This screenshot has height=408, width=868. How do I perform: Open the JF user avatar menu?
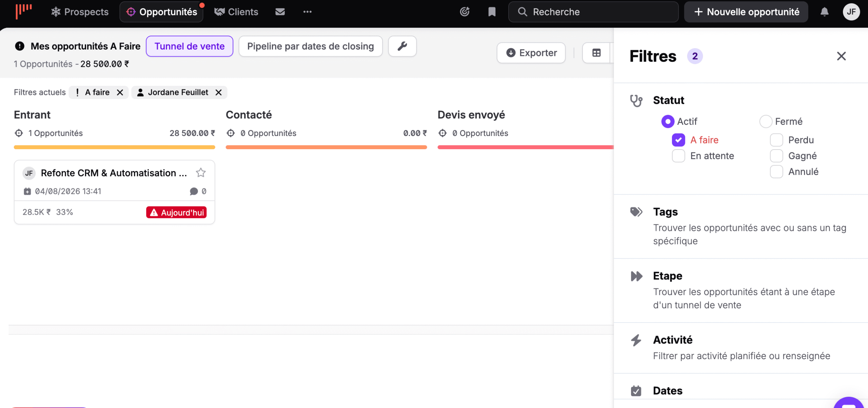coord(851,12)
